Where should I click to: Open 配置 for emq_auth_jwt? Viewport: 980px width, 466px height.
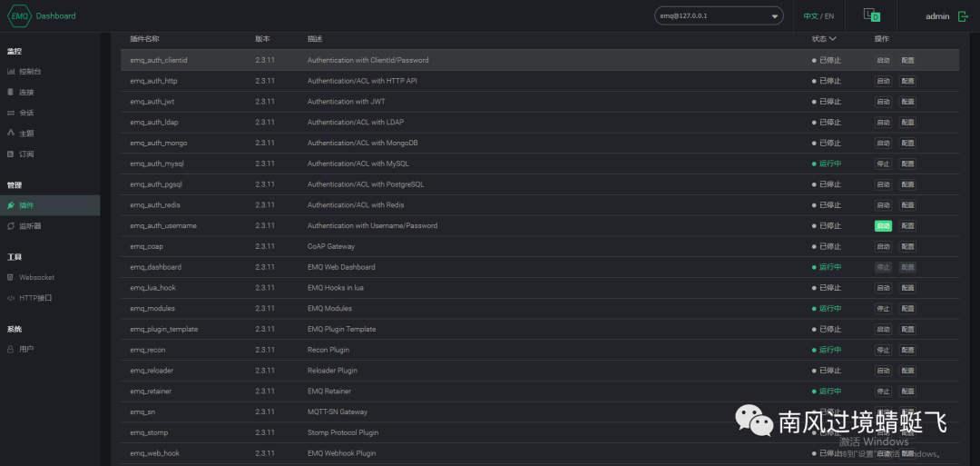point(907,102)
